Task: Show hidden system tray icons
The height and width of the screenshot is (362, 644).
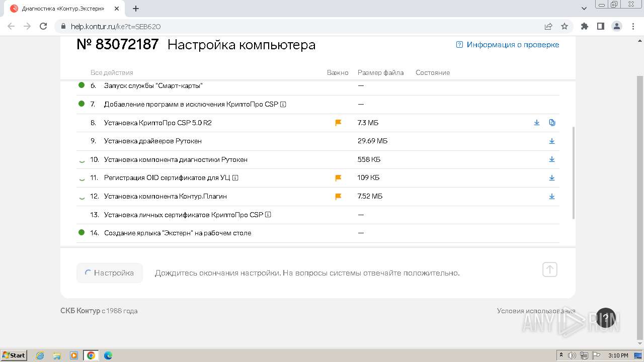Action: (x=561, y=355)
